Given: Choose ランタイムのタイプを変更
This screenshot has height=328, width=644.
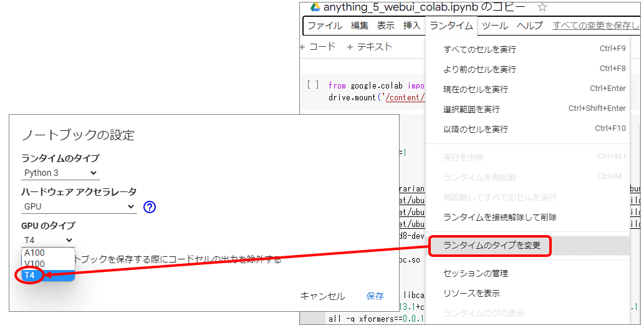Looking at the screenshot, I should point(527,246).
